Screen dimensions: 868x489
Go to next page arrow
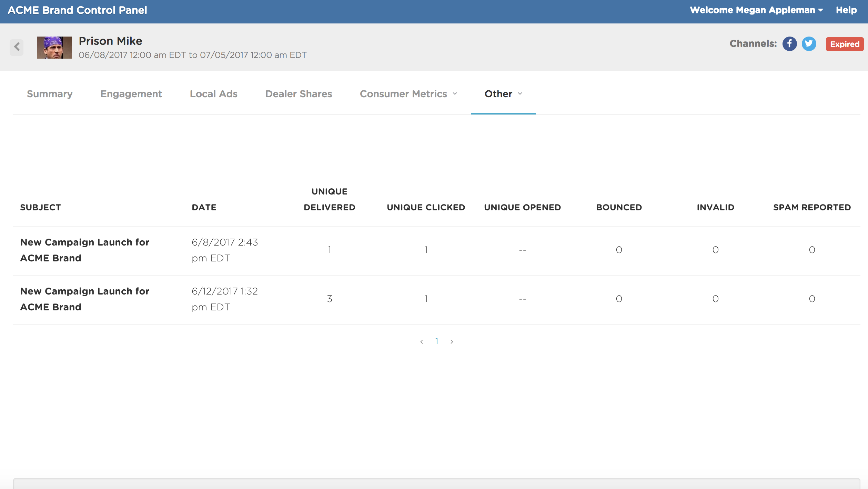point(452,342)
